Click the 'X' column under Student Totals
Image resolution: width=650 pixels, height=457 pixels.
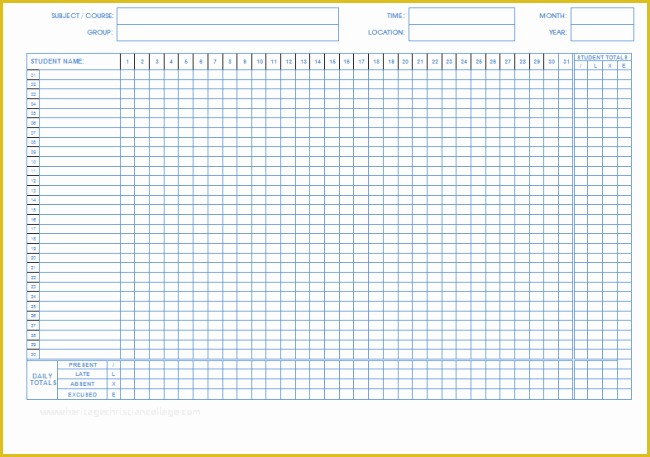point(610,66)
